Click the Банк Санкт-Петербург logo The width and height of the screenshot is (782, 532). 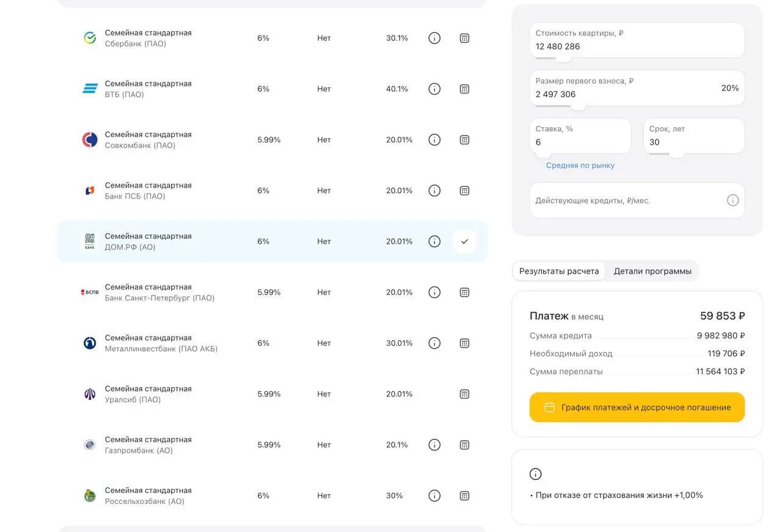[x=89, y=292]
